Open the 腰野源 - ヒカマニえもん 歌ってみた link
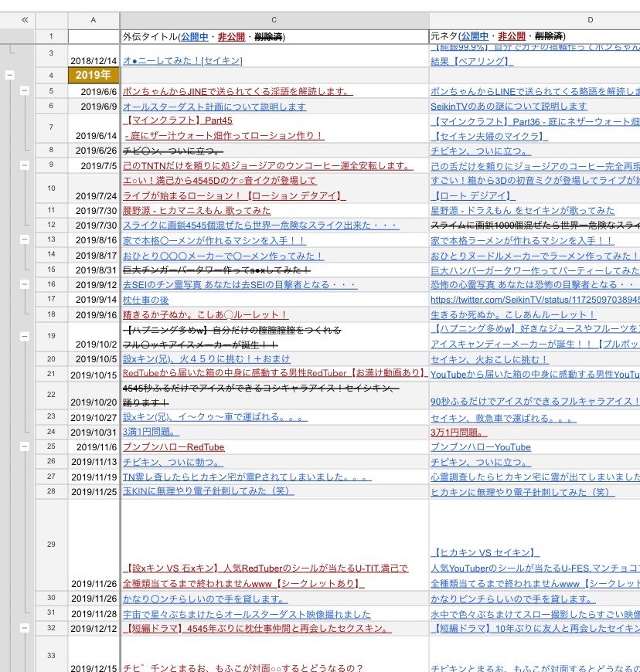 (x=197, y=210)
